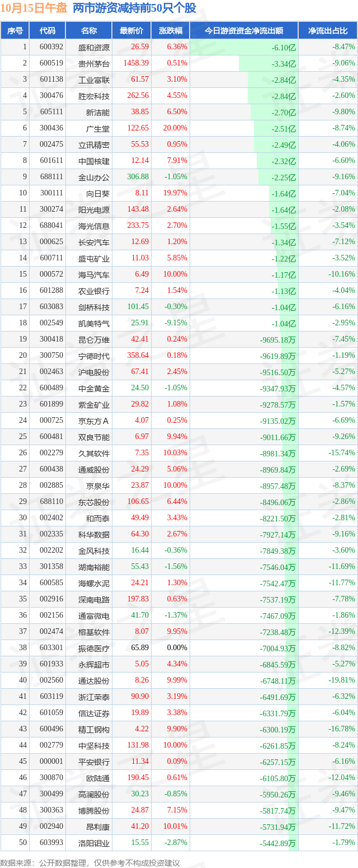Select stock name 通富微电

pos(94,615)
